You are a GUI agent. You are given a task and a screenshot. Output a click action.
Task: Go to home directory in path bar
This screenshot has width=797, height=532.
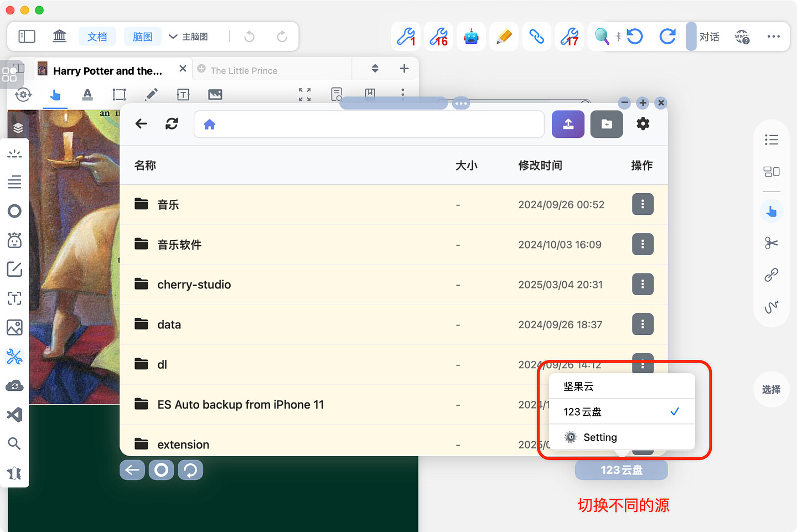[209, 125]
